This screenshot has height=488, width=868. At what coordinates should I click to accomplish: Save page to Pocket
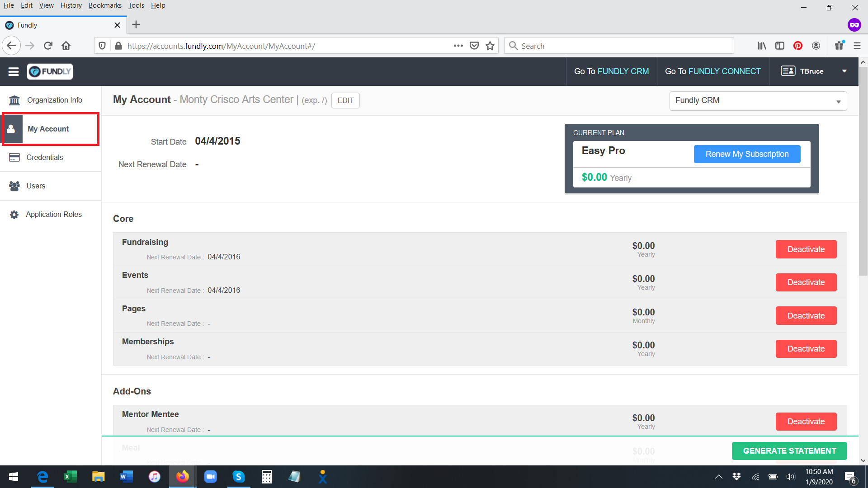coord(474,46)
